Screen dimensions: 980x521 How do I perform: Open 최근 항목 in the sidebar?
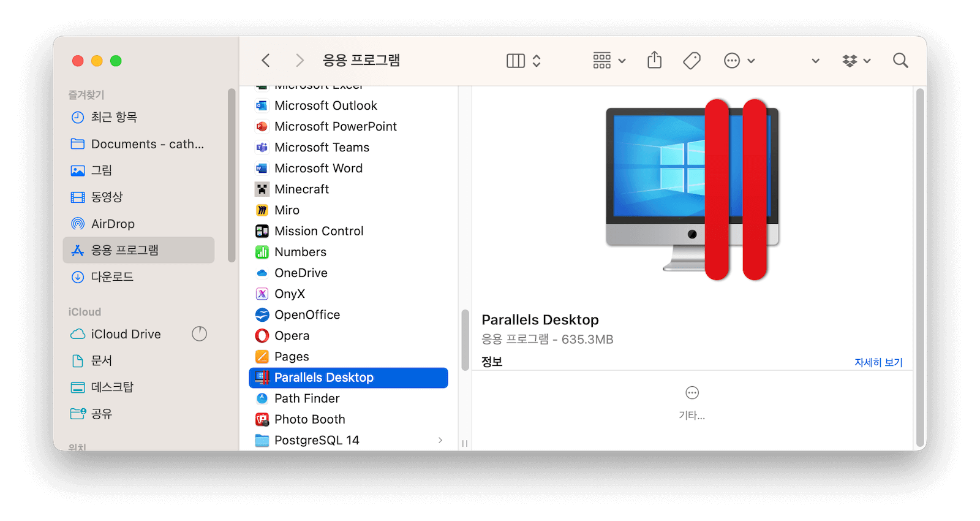[x=138, y=117]
